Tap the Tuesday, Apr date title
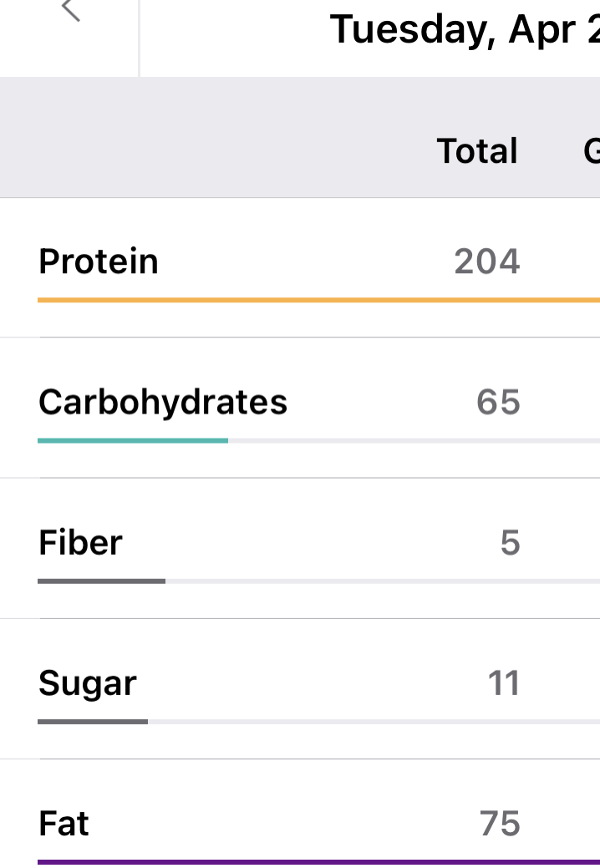600x868 pixels. (464, 30)
